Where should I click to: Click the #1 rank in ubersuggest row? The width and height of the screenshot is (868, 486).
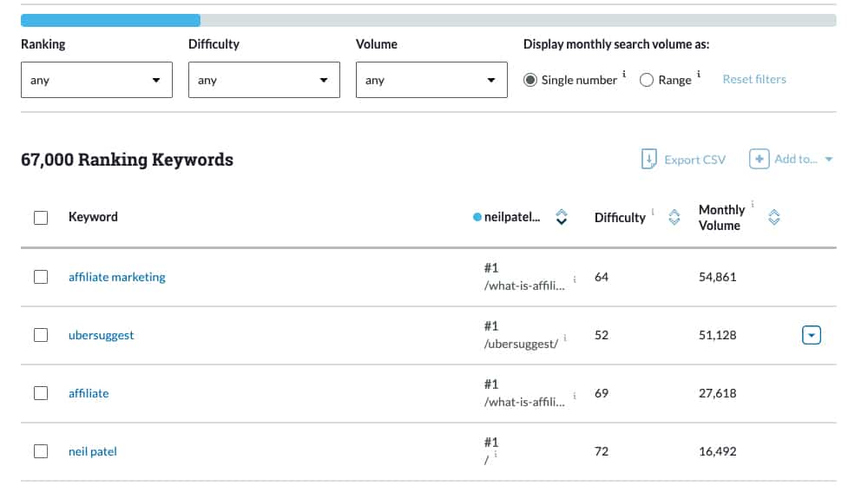(491, 325)
